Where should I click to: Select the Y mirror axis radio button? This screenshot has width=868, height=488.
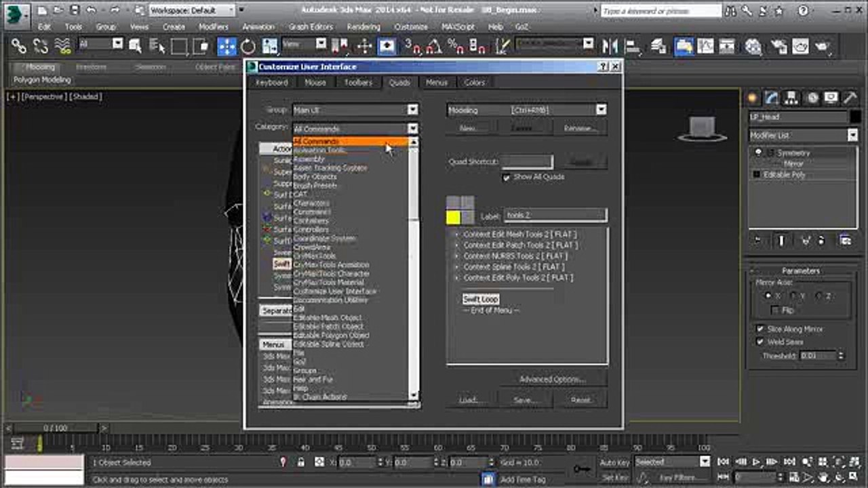793,296
